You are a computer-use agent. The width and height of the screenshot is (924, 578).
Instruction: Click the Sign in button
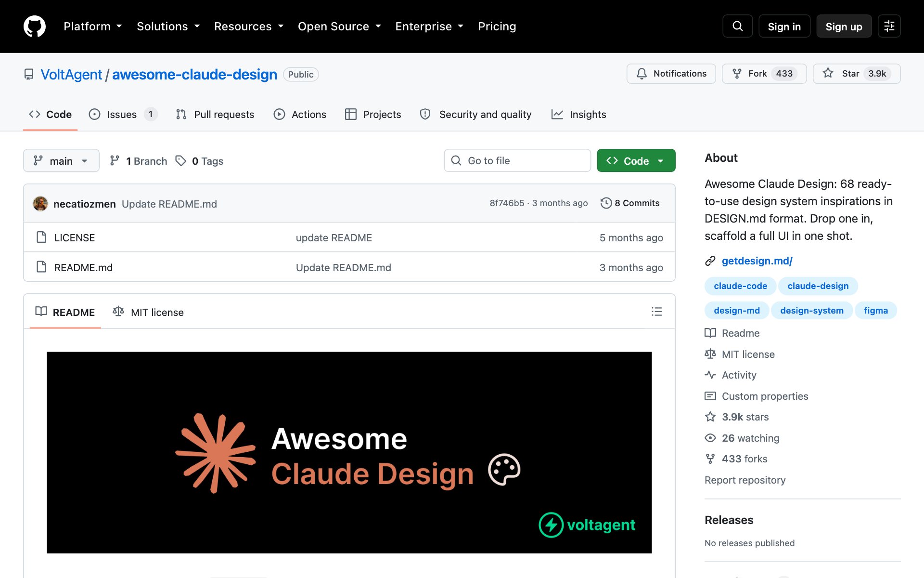784,26
